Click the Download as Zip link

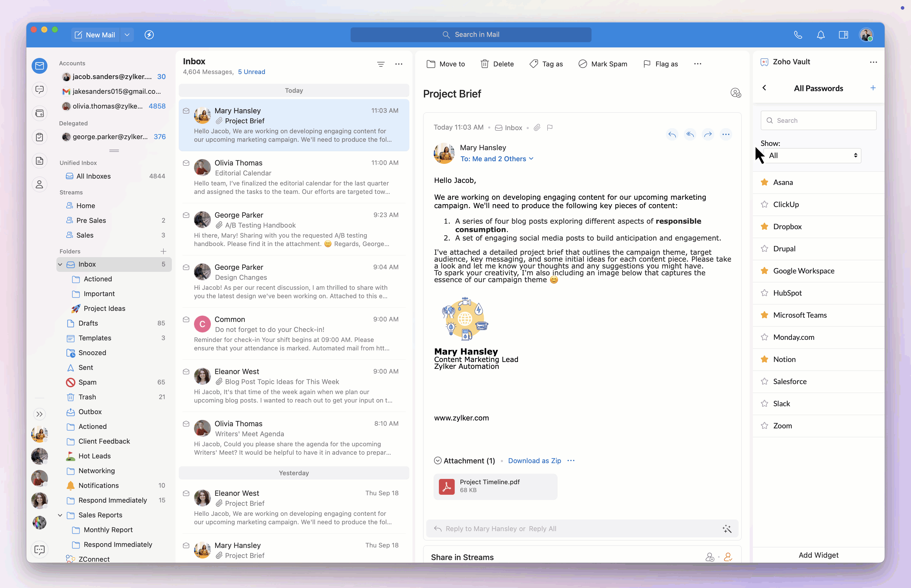534,461
